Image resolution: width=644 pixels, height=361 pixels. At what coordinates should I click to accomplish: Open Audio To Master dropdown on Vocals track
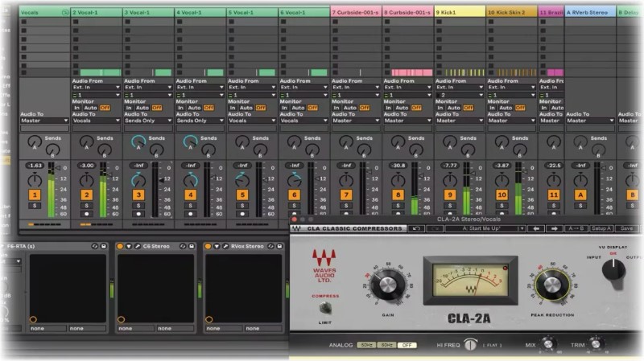pyautogui.click(x=44, y=121)
